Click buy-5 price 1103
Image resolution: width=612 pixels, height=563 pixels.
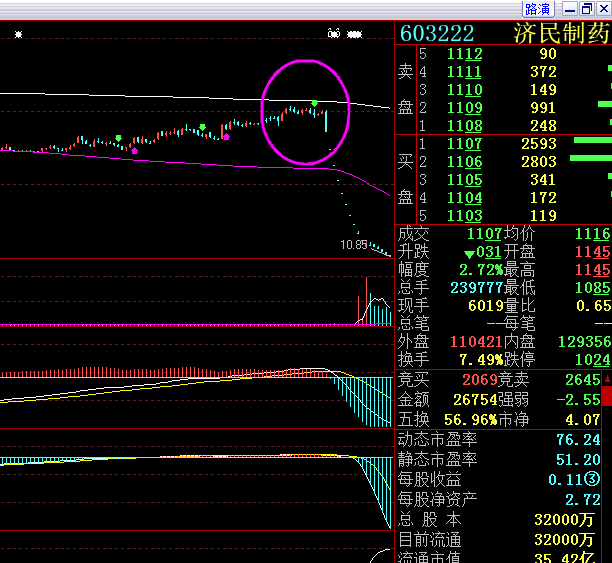(x=464, y=216)
